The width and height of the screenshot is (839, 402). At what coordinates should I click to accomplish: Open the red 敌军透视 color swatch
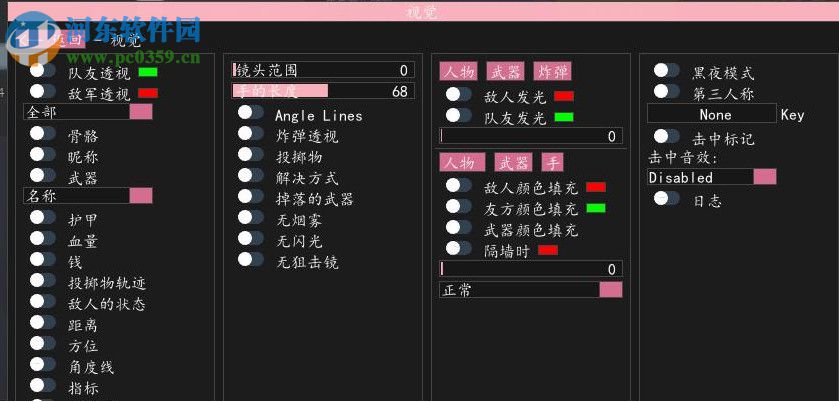coord(148,93)
